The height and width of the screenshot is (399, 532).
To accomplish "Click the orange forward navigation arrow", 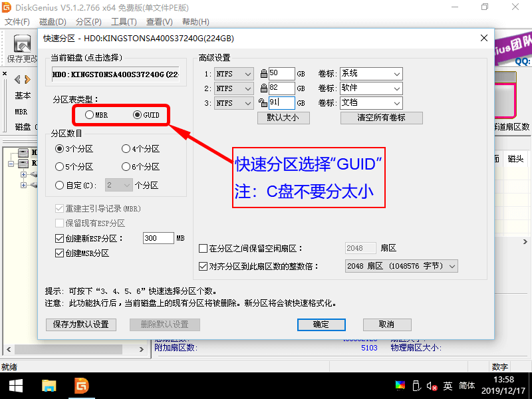I will [x=27, y=79].
